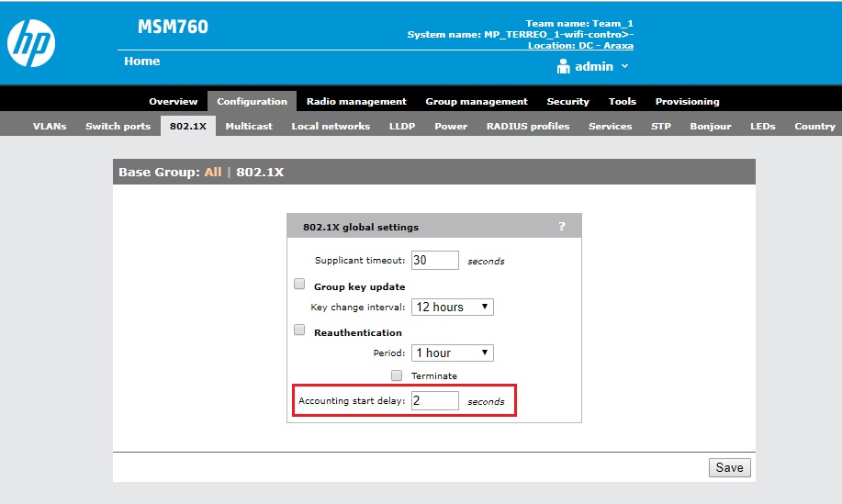Open the admin dropdown chevron
The width and height of the screenshot is (842, 504).
[x=624, y=66]
